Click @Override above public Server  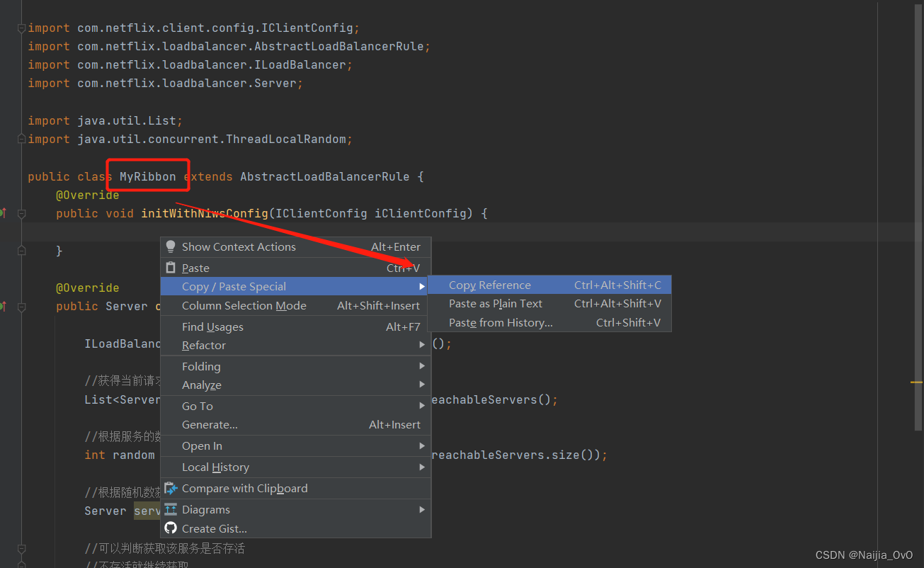pyautogui.click(x=88, y=288)
